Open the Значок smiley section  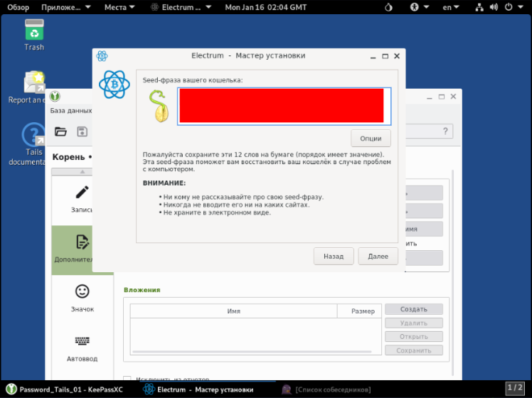[x=82, y=297]
